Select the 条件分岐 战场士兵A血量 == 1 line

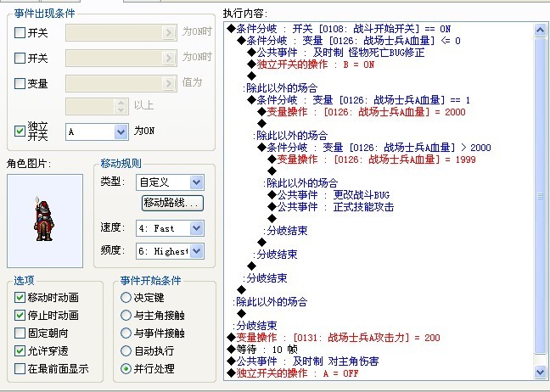click(x=358, y=100)
